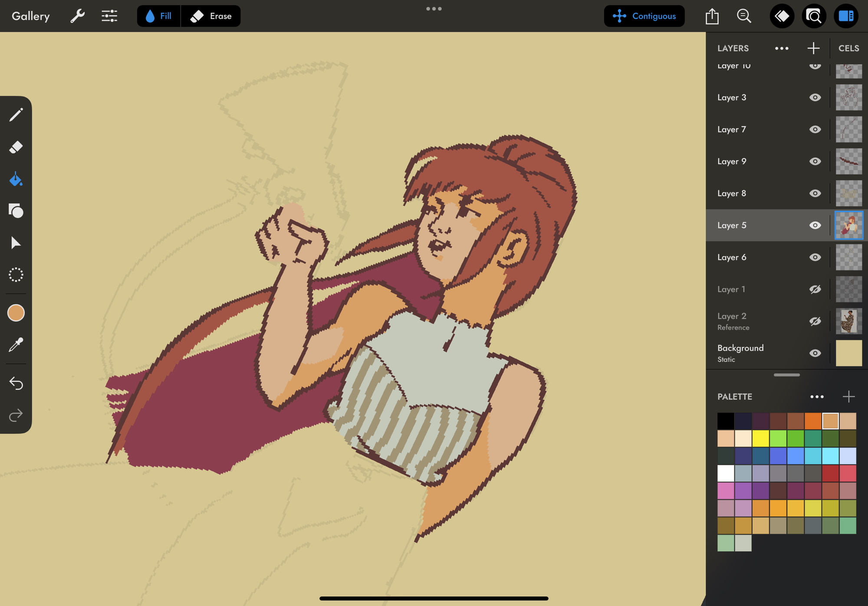Image resolution: width=868 pixels, height=606 pixels.
Task: Select the Eraser tool in sidebar
Action: 16,147
